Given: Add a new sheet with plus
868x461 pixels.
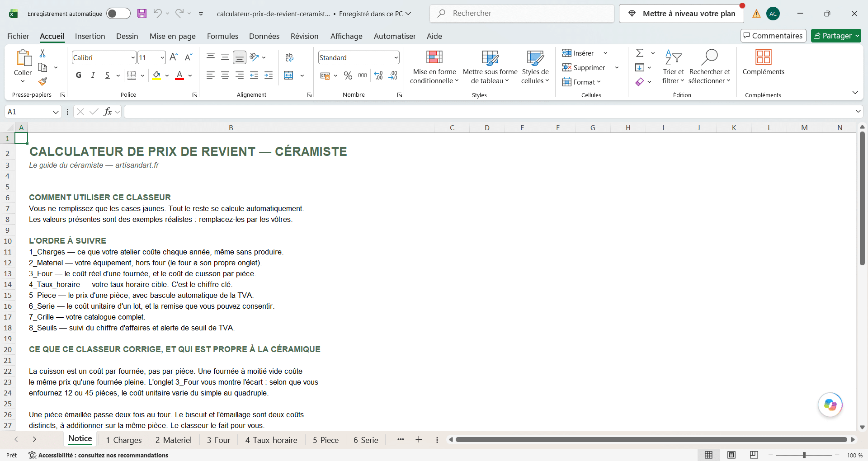Looking at the screenshot, I should point(419,439).
